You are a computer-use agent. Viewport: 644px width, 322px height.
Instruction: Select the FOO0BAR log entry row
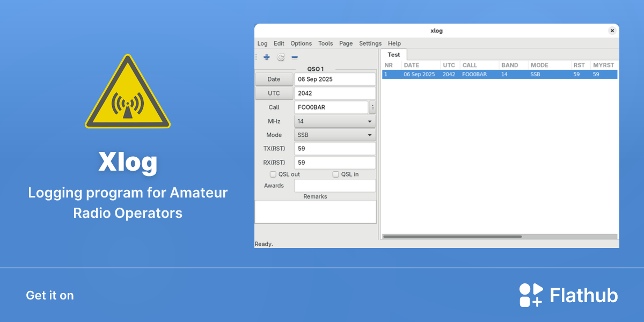coord(500,75)
